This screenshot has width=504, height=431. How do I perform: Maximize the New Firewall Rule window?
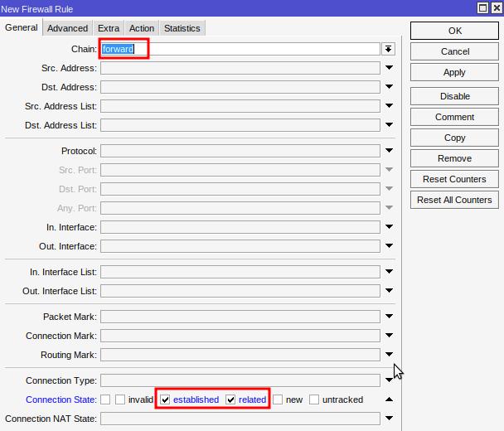pos(482,8)
